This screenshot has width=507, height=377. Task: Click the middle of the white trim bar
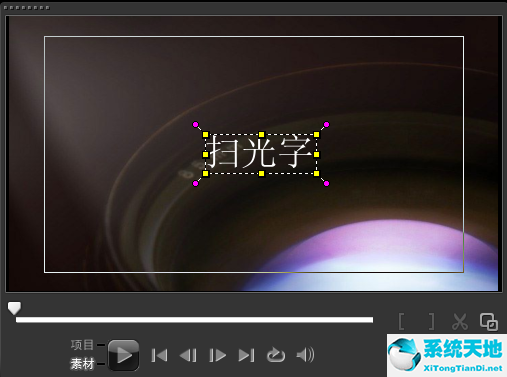point(194,320)
